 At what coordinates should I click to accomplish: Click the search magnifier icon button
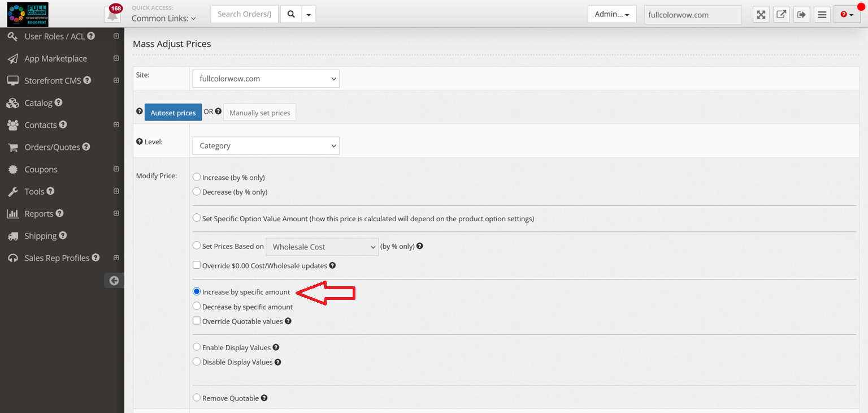pyautogui.click(x=291, y=14)
